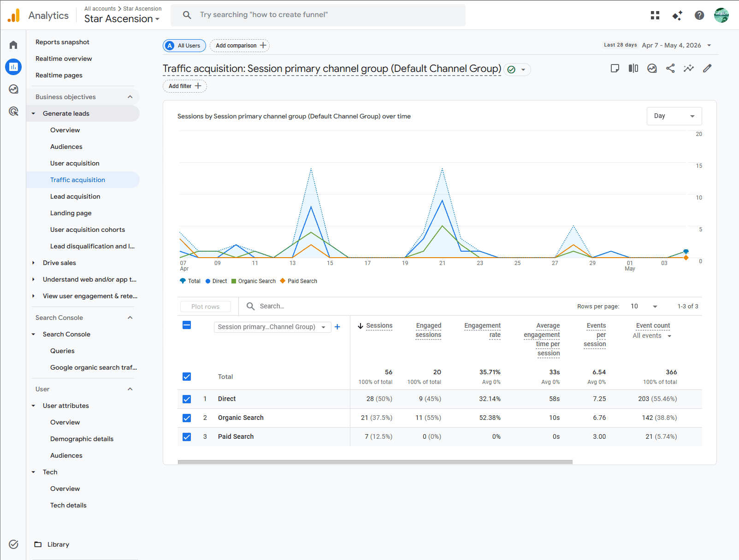Click the Plot rows button
Viewport: 739px width, 560px height.
[205, 307]
